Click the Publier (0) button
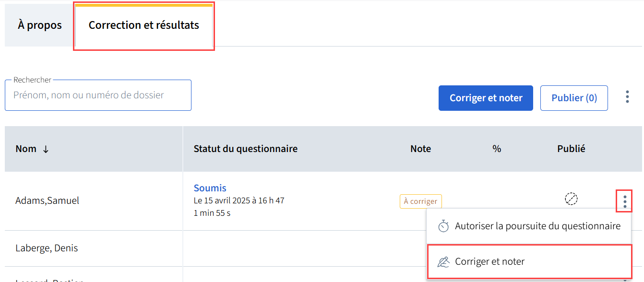The height and width of the screenshot is (282, 644). (x=574, y=98)
